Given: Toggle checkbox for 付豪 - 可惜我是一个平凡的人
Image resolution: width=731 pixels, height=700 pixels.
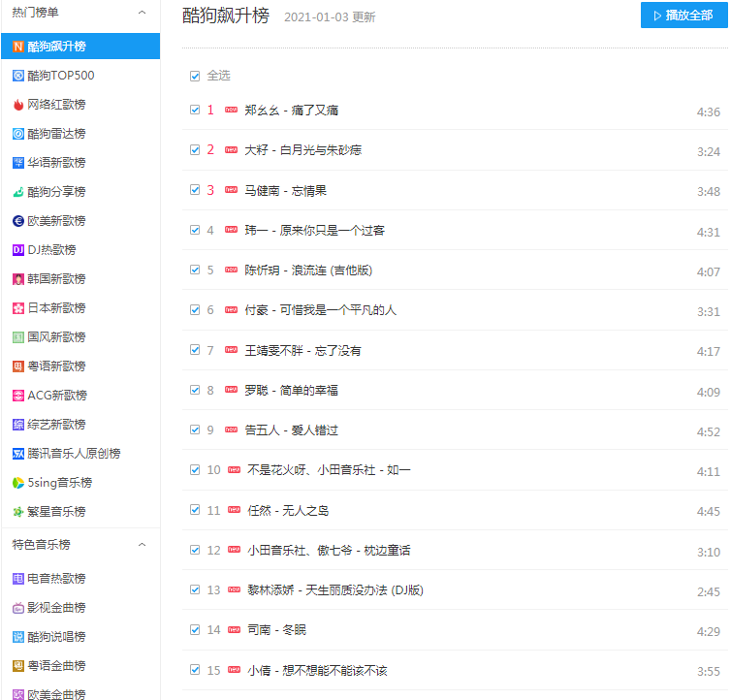Looking at the screenshot, I should pos(195,309).
